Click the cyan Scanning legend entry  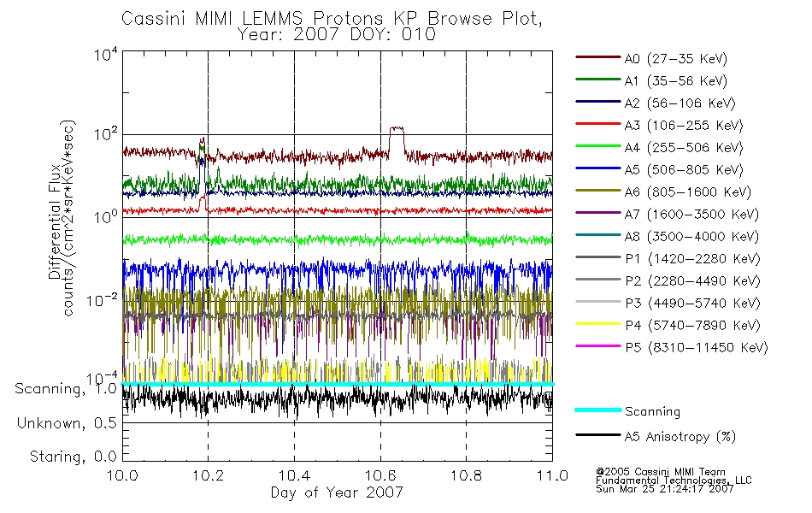pos(628,411)
